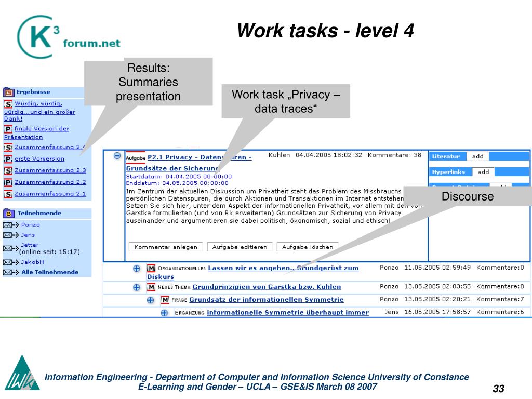The width and height of the screenshot is (532, 399).
Task: Click M icon beside Grundprinzipien von Garstka
Action: pyautogui.click(x=151, y=287)
